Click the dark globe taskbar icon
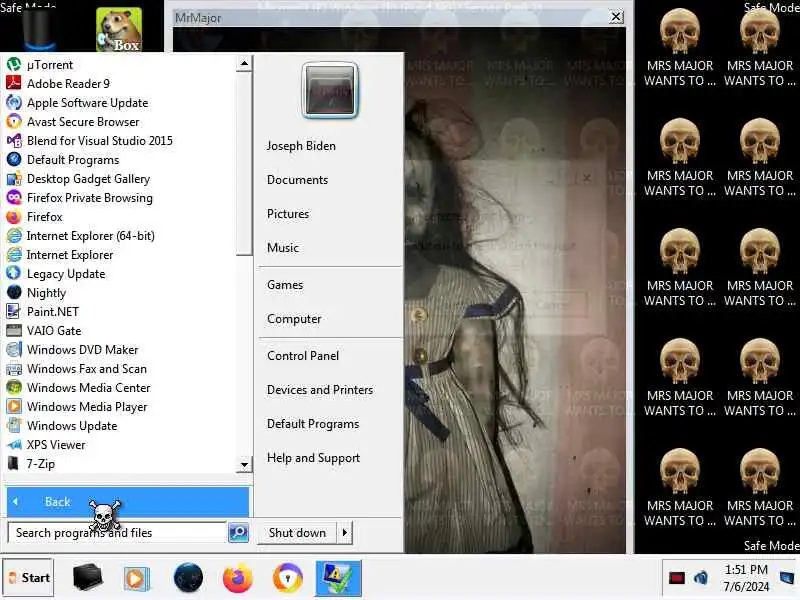Screen dimensions: 800x600 (x=188, y=578)
